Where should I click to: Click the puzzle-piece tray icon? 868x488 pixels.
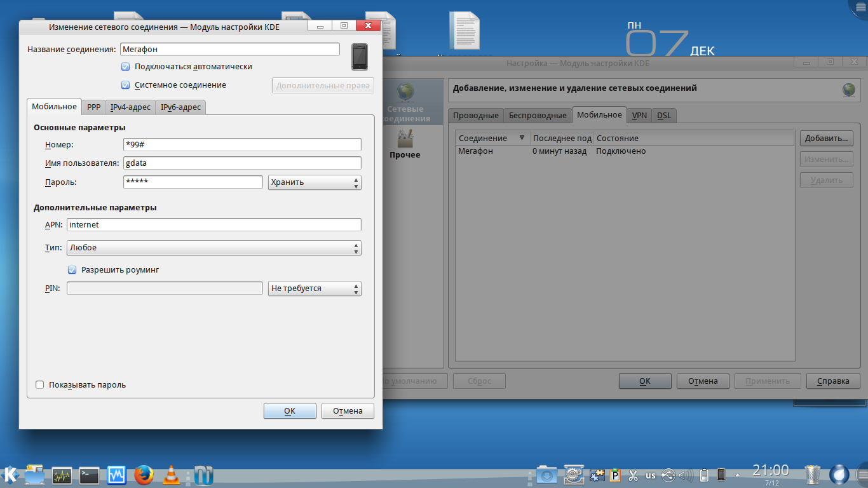[x=597, y=475]
